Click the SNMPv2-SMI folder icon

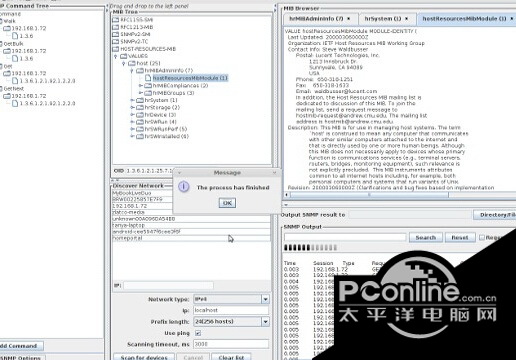point(116,34)
